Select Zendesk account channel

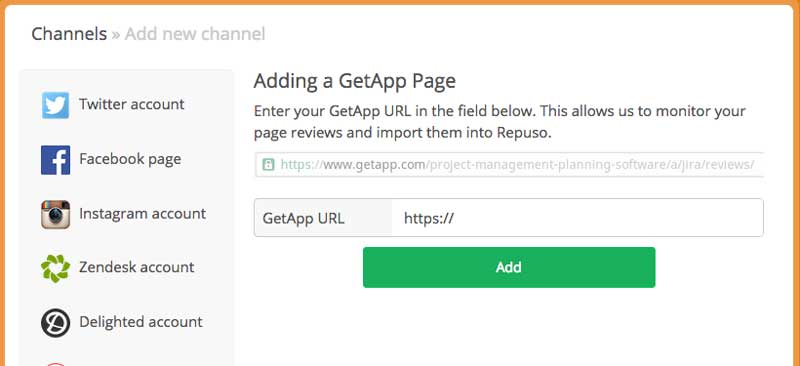[137, 267]
